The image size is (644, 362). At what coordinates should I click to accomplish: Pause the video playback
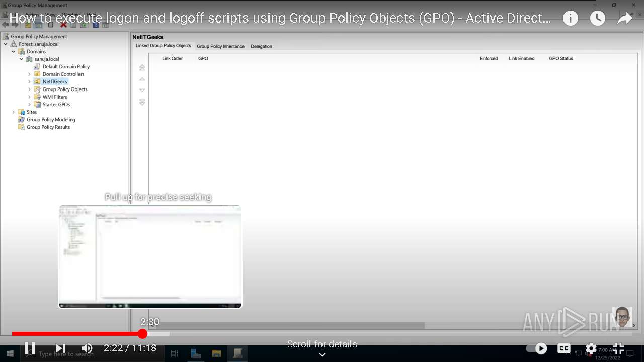click(30, 348)
